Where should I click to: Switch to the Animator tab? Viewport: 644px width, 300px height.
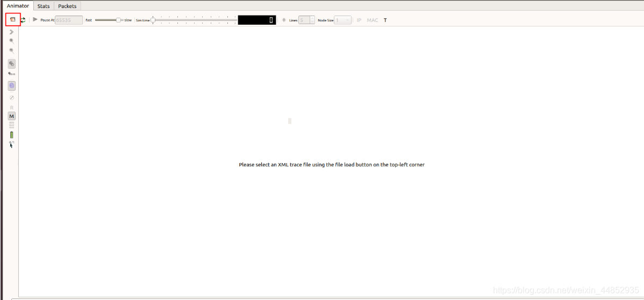(x=18, y=6)
